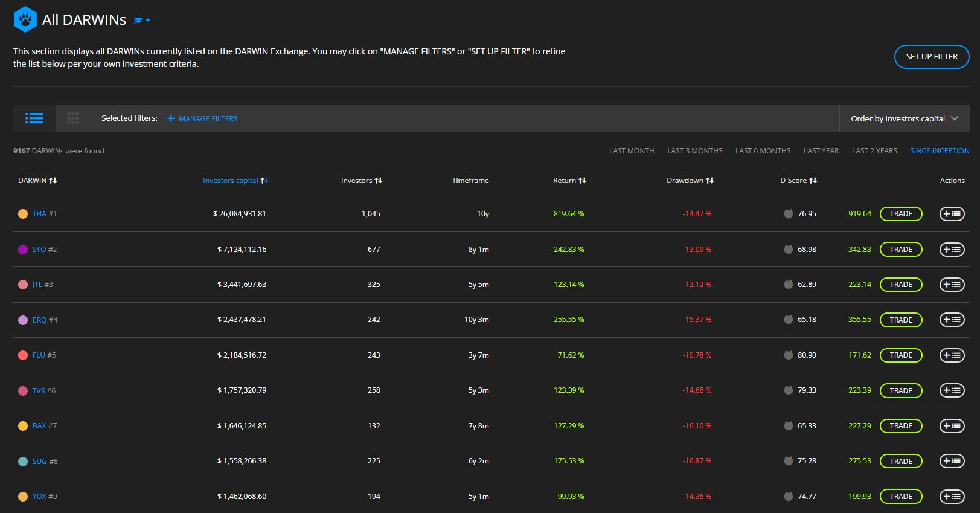Sort table by Return column
The image size is (980, 513).
tap(582, 181)
